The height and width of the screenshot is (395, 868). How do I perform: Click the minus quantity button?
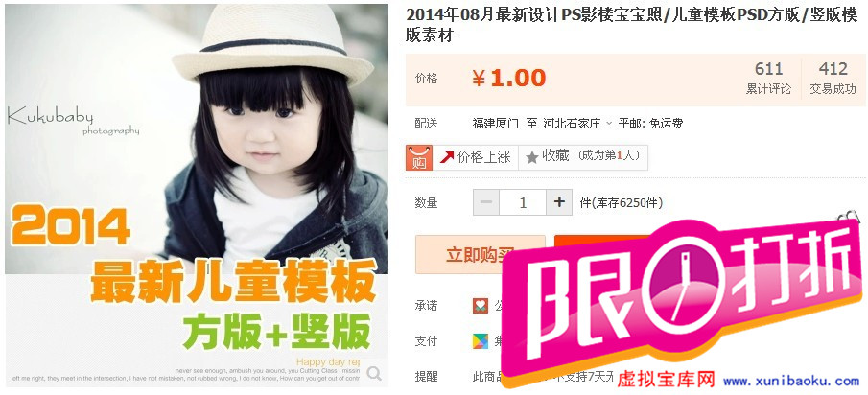point(486,202)
